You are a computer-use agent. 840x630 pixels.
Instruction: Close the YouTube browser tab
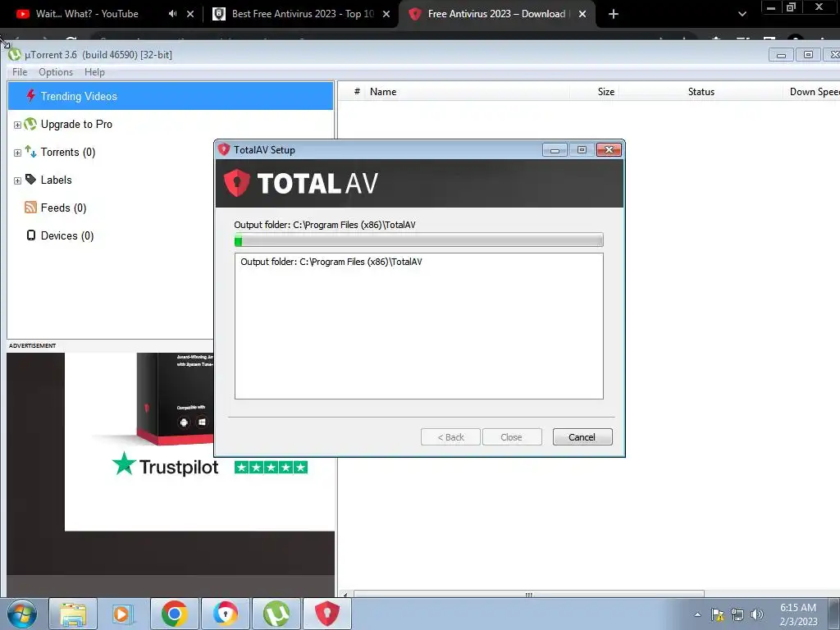(x=190, y=14)
